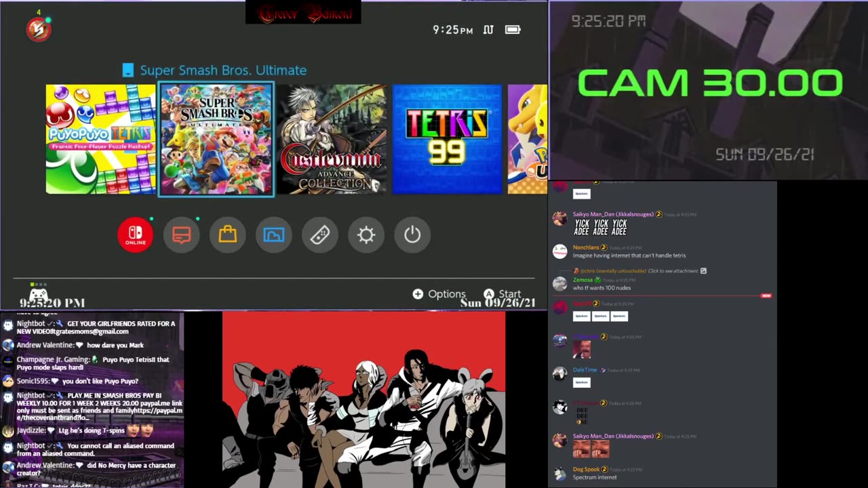Click the '@chris (mentally untouchable)' reply mention
The height and width of the screenshot is (488, 868).
coord(613,271)
